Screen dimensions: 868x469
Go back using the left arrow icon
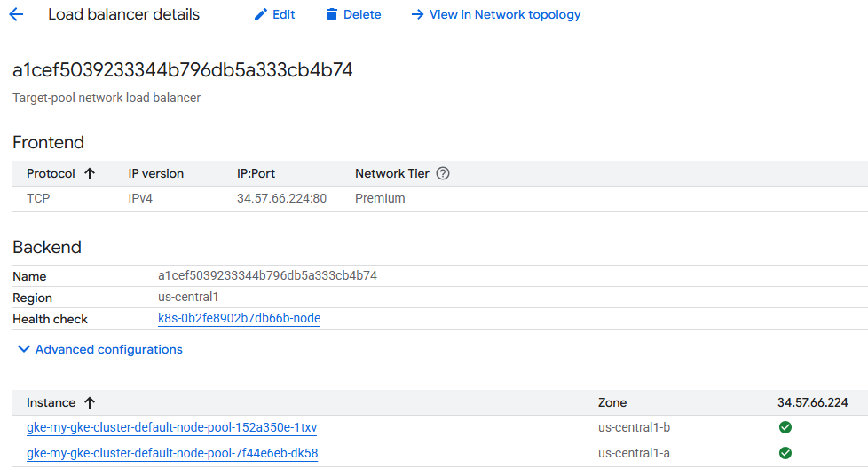(16, 14)
